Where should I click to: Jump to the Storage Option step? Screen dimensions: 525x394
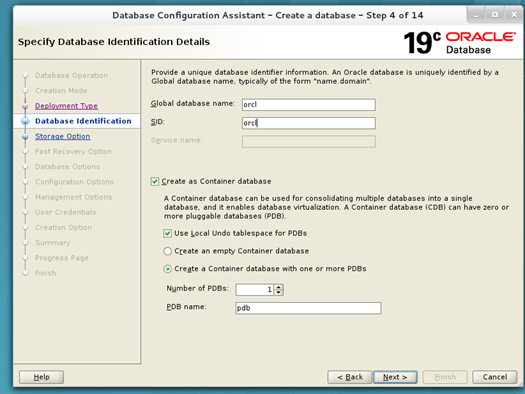coord(63,137)
